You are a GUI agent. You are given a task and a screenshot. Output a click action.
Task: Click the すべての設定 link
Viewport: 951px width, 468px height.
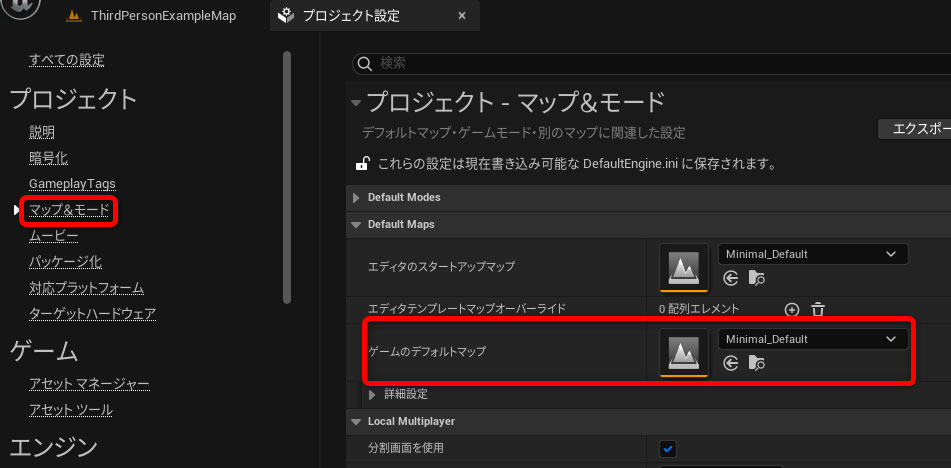click(x=67, y=60)
